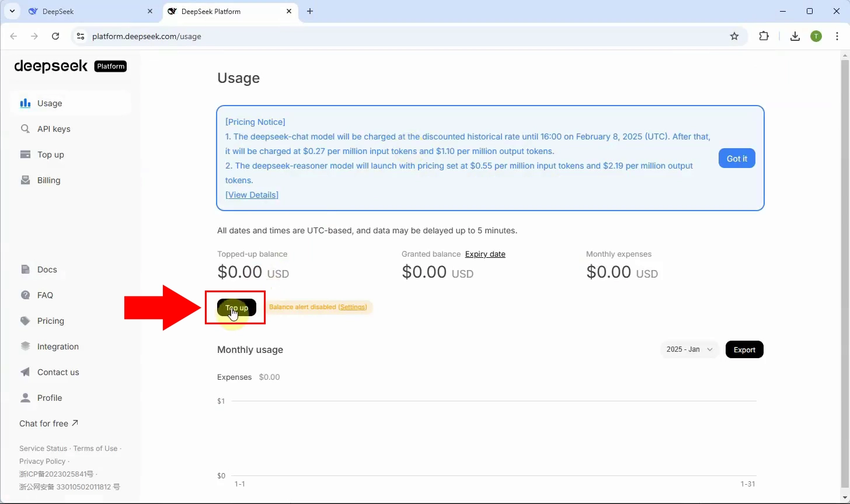Open Usage in the sidebar
Viewport: 850px width, 504px height.
(x=71, y=103)
